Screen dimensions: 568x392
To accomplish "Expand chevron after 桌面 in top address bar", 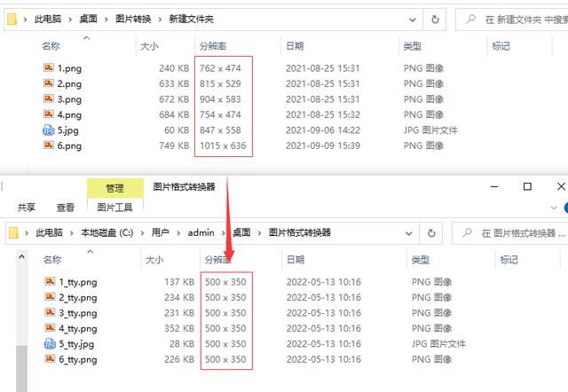I will (106, 20).
